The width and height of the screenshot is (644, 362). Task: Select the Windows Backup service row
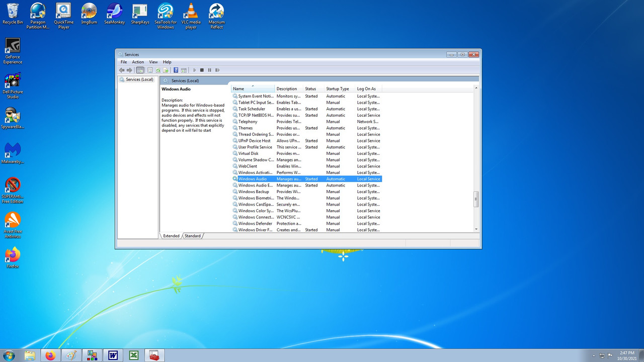click(x=307, y=192)
